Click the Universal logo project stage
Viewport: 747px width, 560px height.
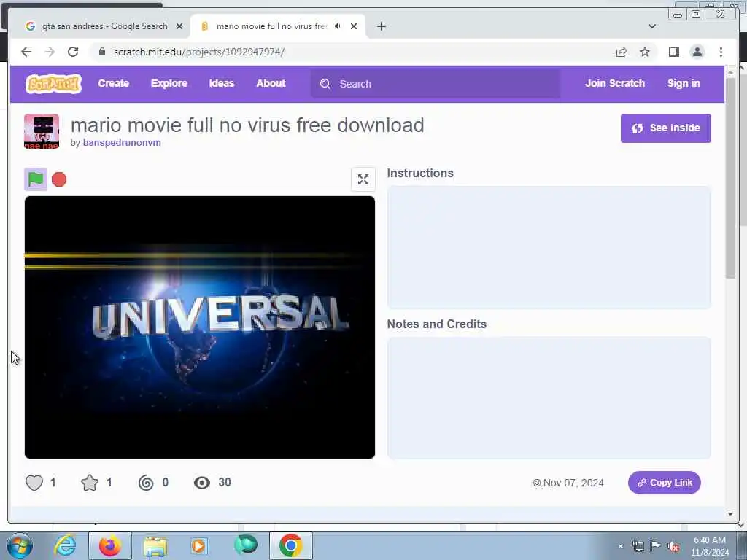tap(200, 327)
